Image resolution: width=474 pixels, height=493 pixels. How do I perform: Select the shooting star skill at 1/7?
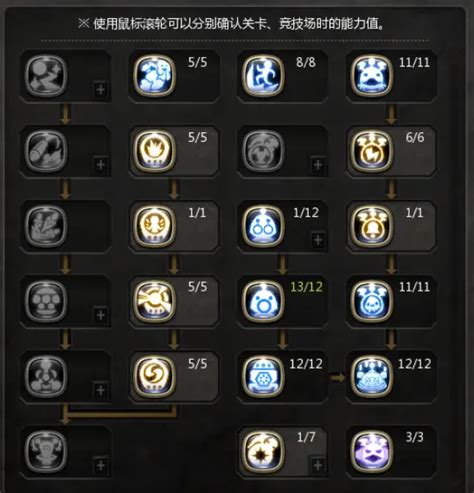263,452
